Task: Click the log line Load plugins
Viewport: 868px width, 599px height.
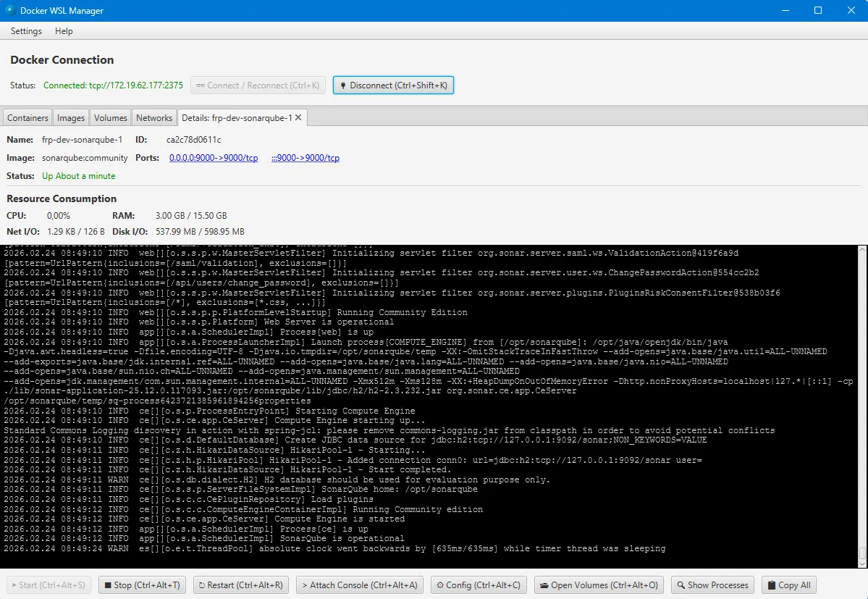Action: tap(189, 499)
